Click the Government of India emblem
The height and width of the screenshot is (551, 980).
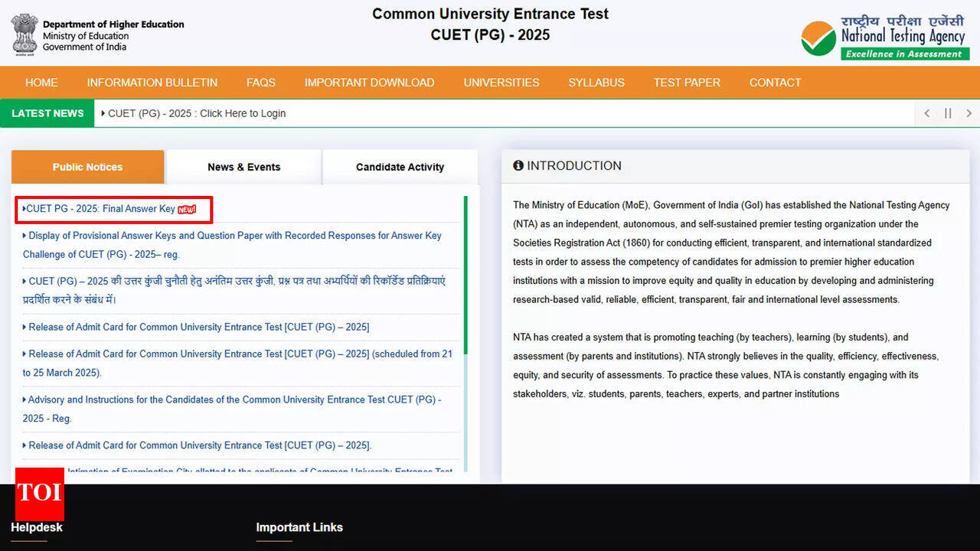pos(24,34)
